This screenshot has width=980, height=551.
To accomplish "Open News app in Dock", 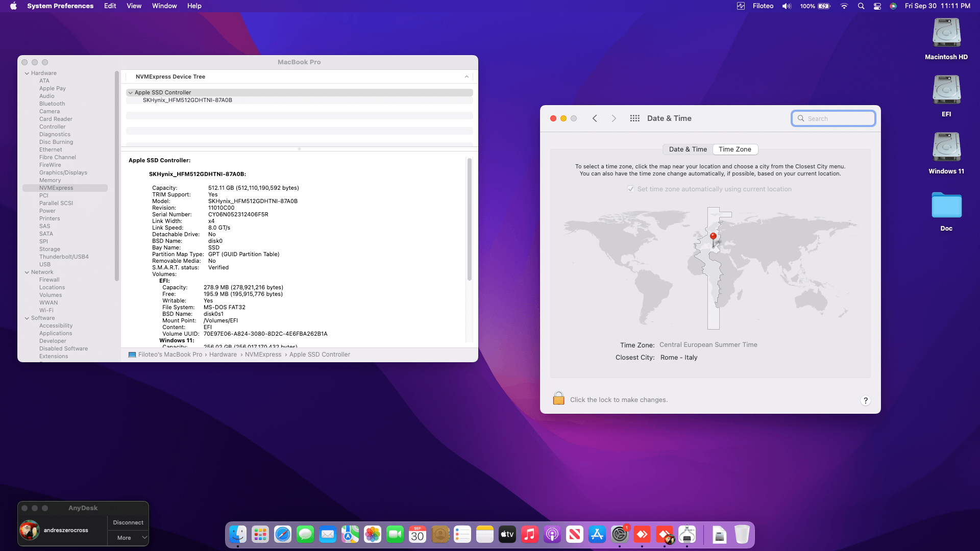I will click(575, 534).
